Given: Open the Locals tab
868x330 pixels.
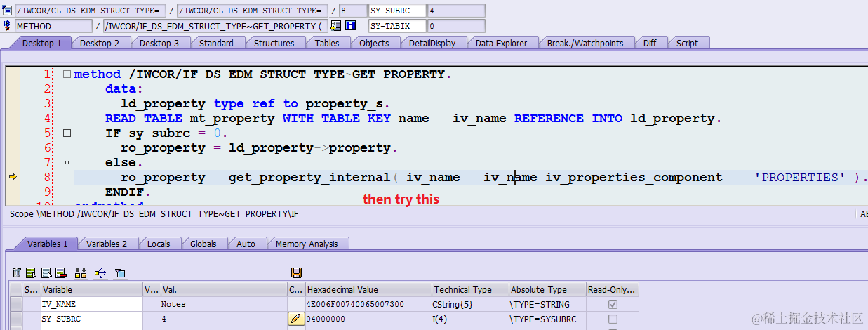Looking at the screenshot, I should coord(159,244).
